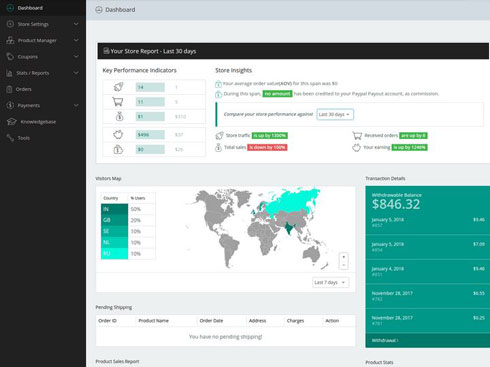Click the Store Settings gear icon
This screenshot has height=367, width=490.
[x=10, y=24]
